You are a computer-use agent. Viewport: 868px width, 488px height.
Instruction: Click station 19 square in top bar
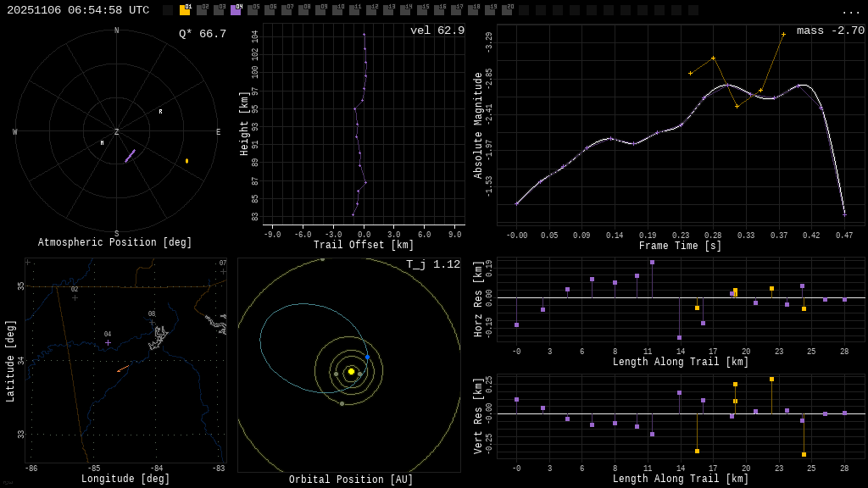point(490,10)
